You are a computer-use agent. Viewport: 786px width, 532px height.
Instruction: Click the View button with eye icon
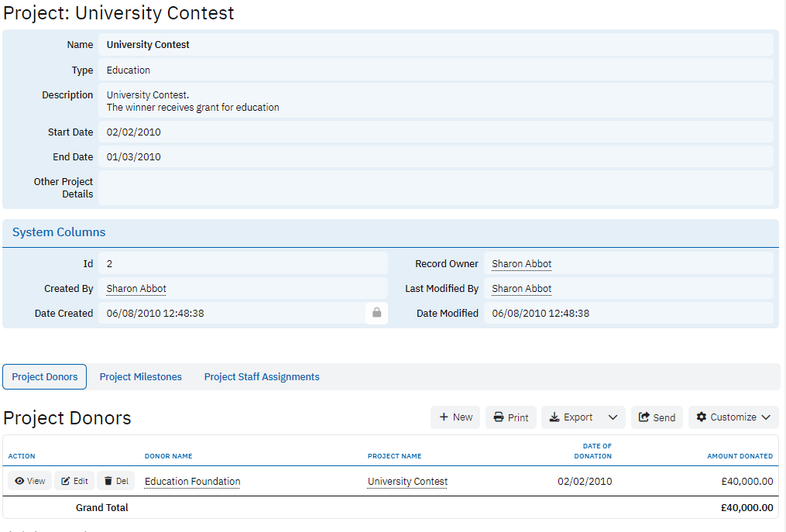click(x=30, y=481)
